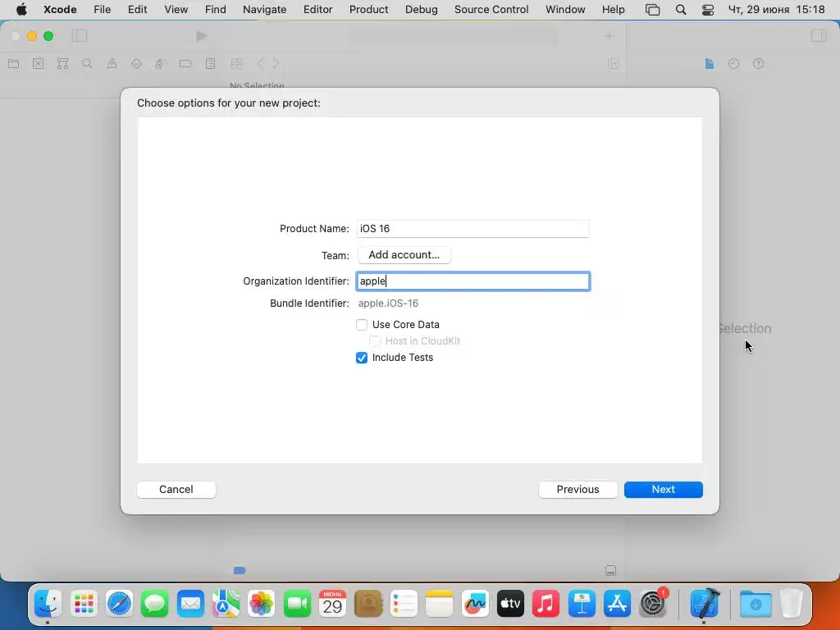Click the Next button

[663, 490]
